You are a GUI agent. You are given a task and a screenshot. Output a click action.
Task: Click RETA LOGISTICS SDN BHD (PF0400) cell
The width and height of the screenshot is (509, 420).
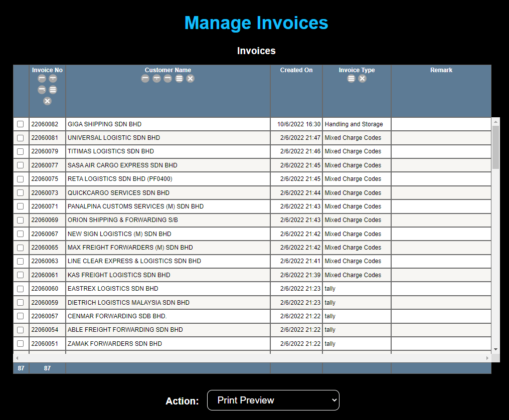[168, 179]
